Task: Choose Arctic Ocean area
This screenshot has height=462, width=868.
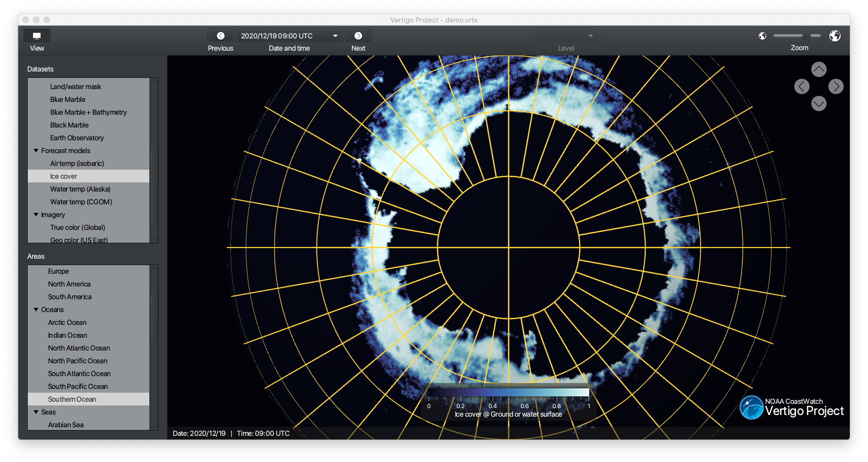Action: tap(67, 323)
